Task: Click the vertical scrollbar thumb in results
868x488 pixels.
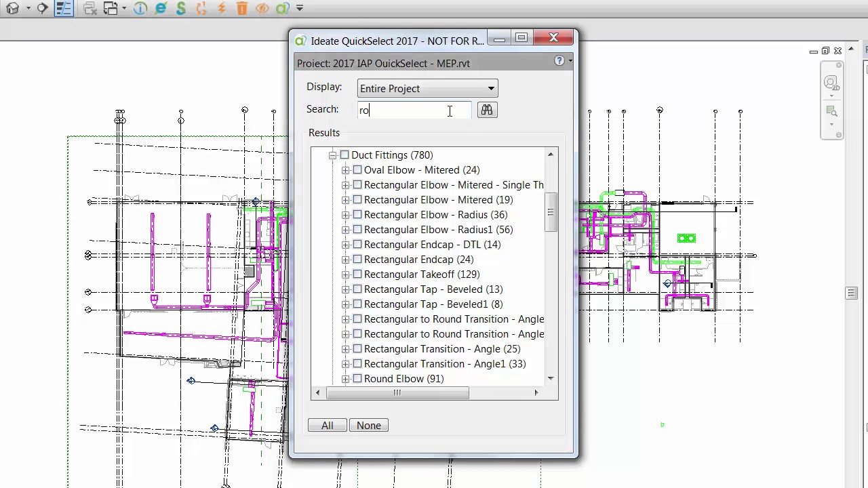Action: 551,212
